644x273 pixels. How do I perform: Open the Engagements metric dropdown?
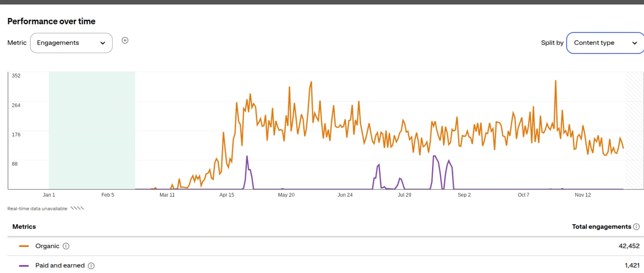pos(71,43)
